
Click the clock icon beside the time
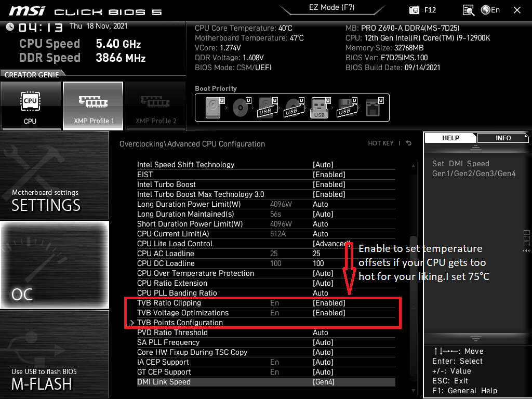[x=10, y=27]
